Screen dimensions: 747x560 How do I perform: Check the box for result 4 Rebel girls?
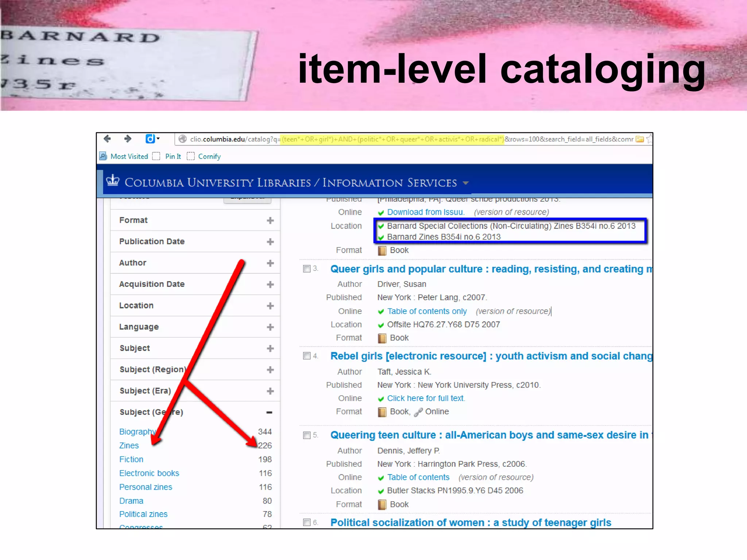coord(307,356)
